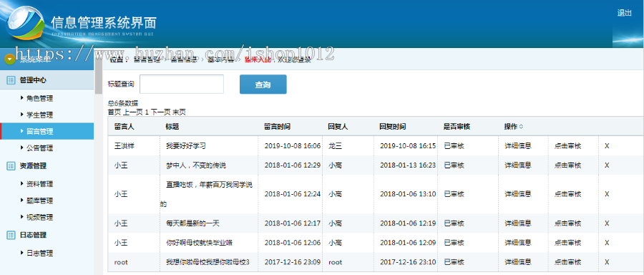
Task: Click the arrow beside 视频管理
Action: [x=21, y=216]
